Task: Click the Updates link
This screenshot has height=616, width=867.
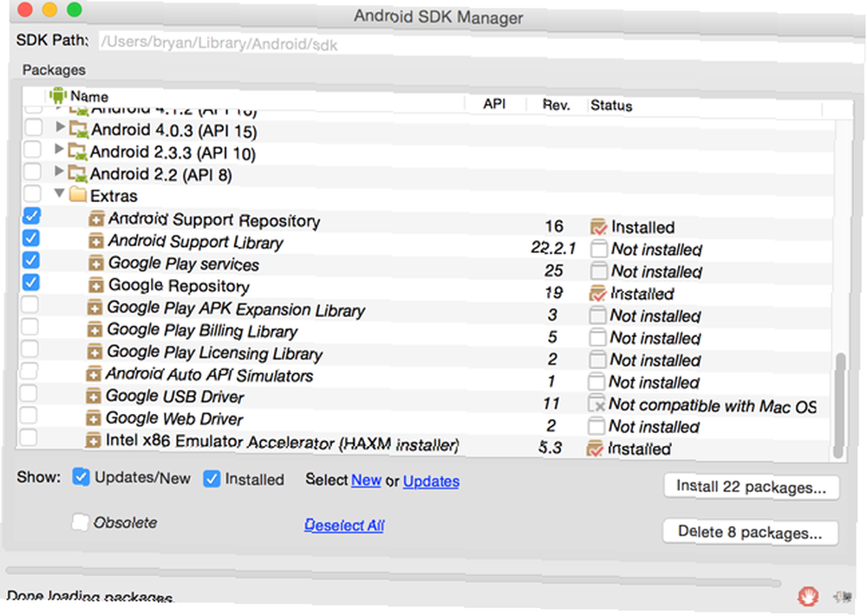Action: point(431,481)
